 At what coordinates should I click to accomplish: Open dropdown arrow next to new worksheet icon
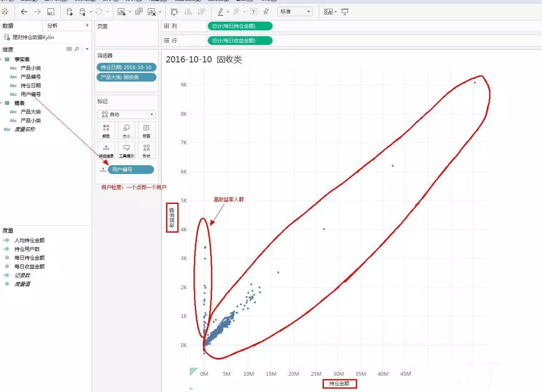click(129, 12)
